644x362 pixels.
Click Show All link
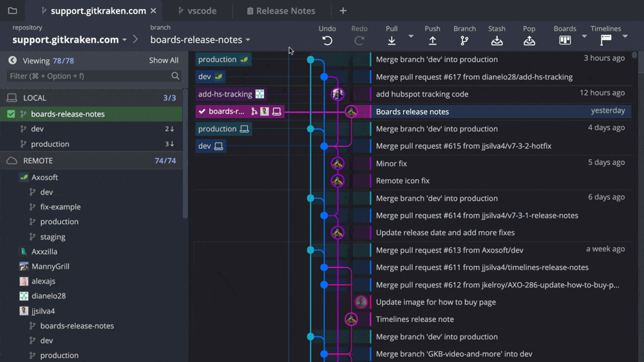tap(164, 61)
